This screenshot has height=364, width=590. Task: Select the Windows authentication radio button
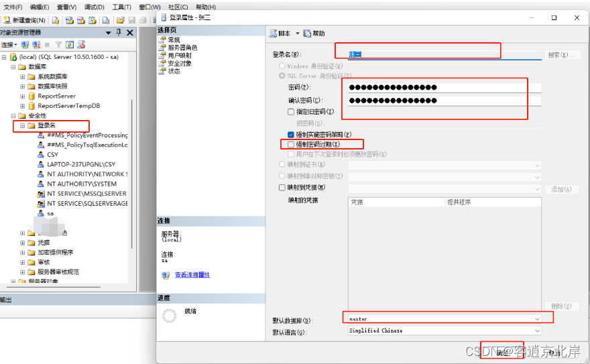282,66
